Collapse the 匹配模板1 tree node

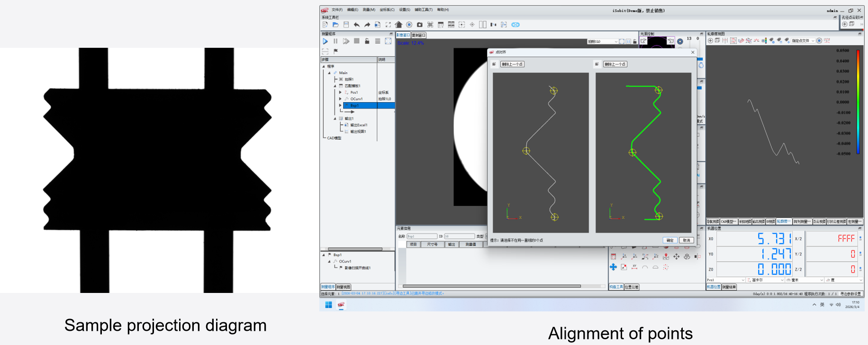(335, 86)
